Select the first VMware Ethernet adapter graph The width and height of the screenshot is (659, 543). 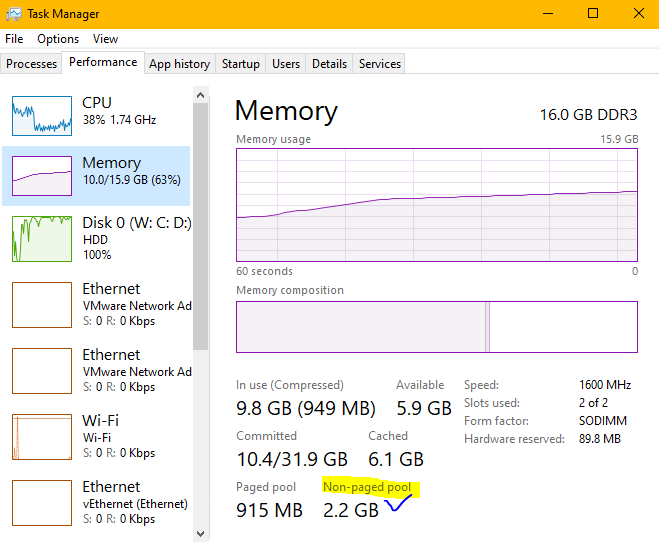pyautogui.click(x=42, y=304)
